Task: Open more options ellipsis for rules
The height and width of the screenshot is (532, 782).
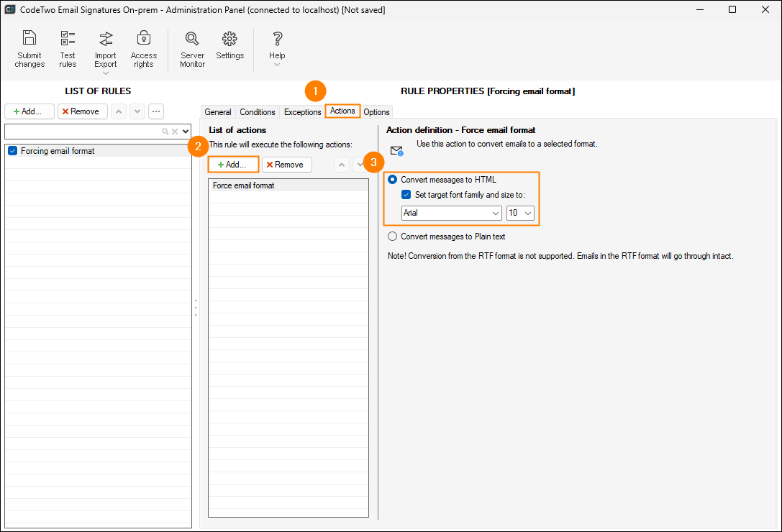Action: point(156,111)
